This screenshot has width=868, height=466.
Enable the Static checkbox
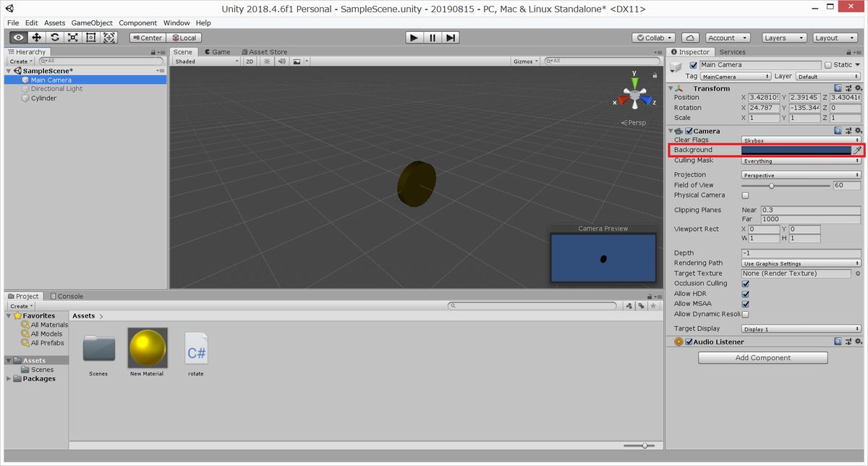pyautogui.click(x=828, y=65)
